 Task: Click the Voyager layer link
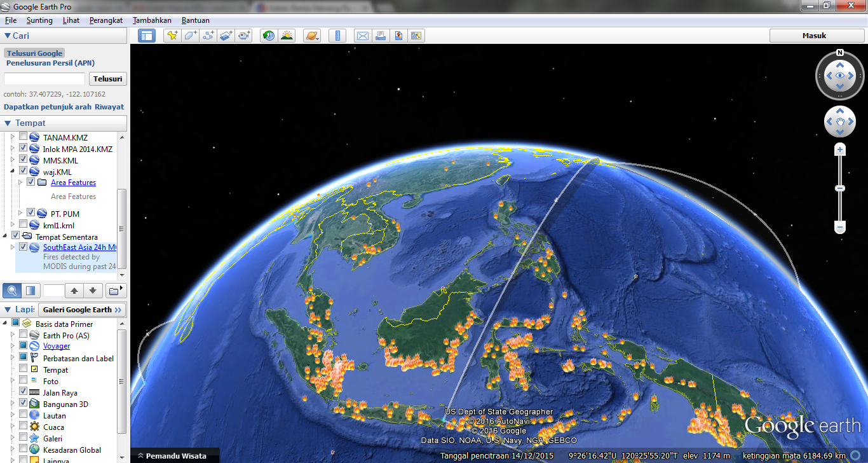57,346
